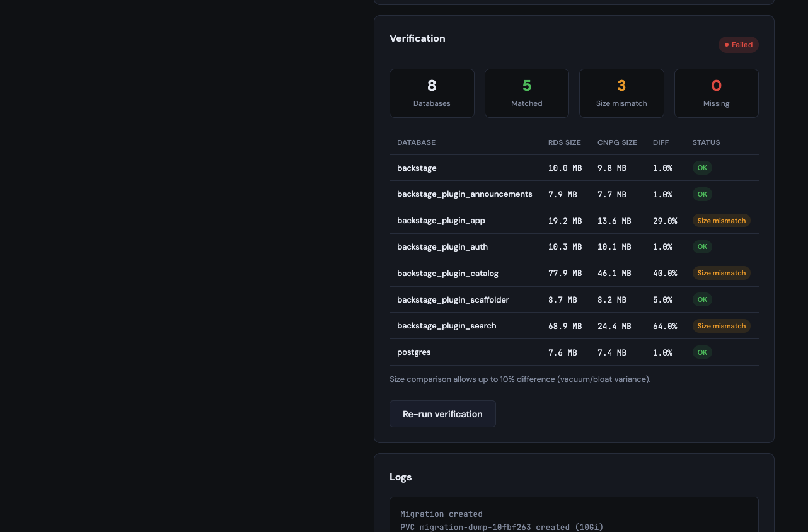Click CNPG size 13.6 MB value

click(x=615, y=221)
